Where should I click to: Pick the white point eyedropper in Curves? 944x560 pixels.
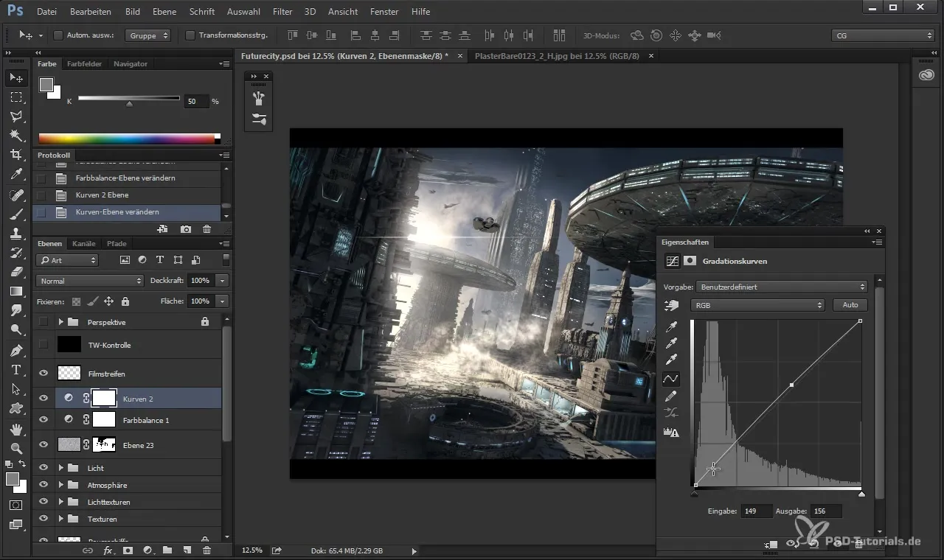[672, 360]
